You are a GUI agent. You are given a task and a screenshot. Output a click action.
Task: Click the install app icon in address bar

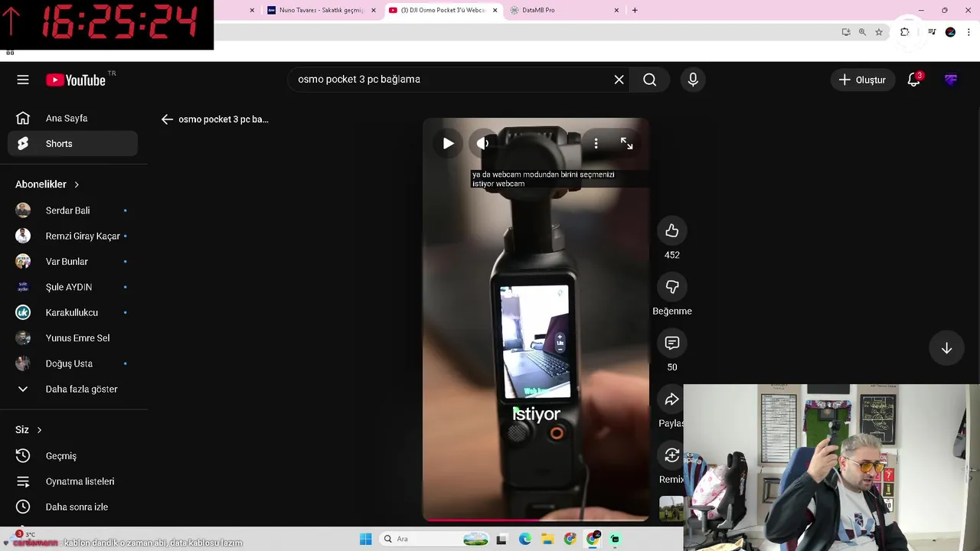coord(846,32)
